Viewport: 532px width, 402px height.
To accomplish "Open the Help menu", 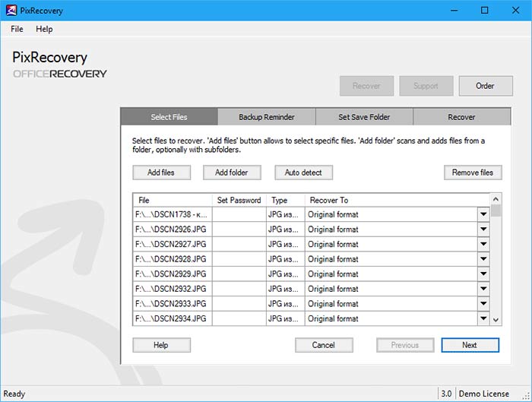I will coord(44,29).
